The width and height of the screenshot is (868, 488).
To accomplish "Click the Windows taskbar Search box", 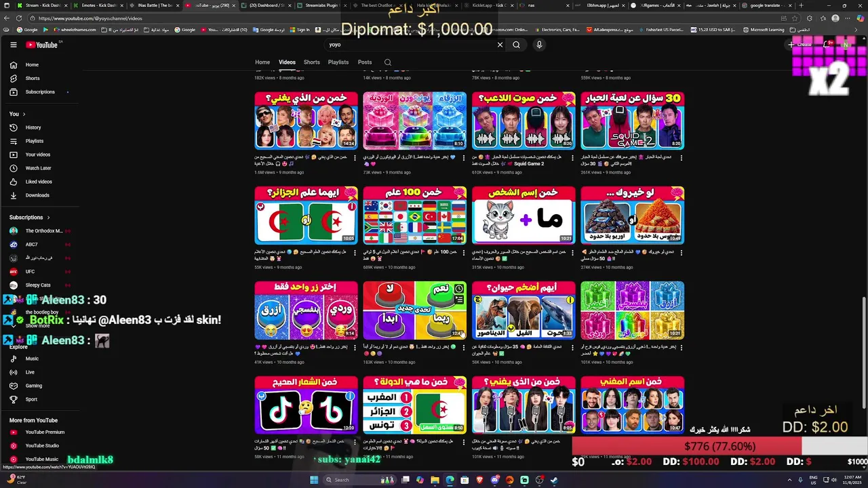I will pos(360,480).
